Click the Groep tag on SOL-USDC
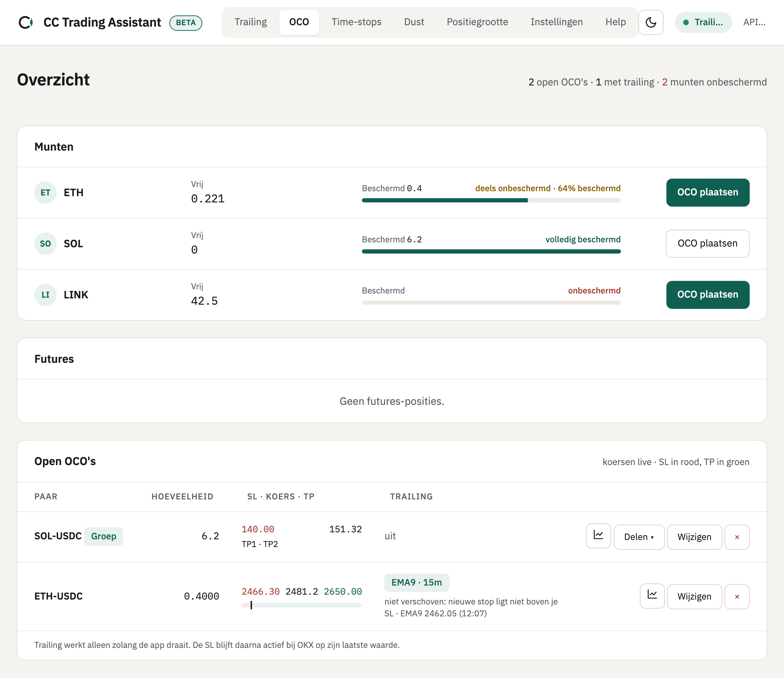 (x=103, y=537)
